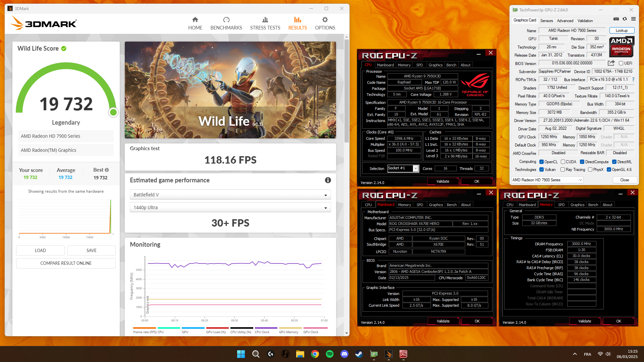
Task: Click 3DMark vertical scrollbar thumb
Action: coord(346,90)
